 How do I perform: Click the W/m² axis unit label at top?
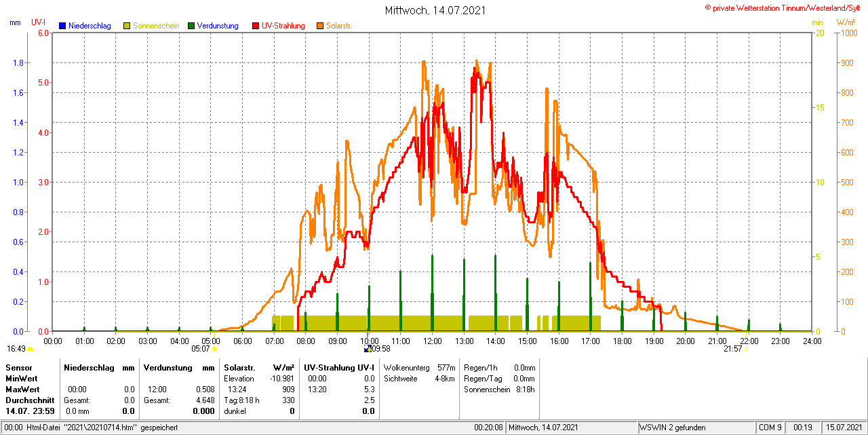(846, 22)
